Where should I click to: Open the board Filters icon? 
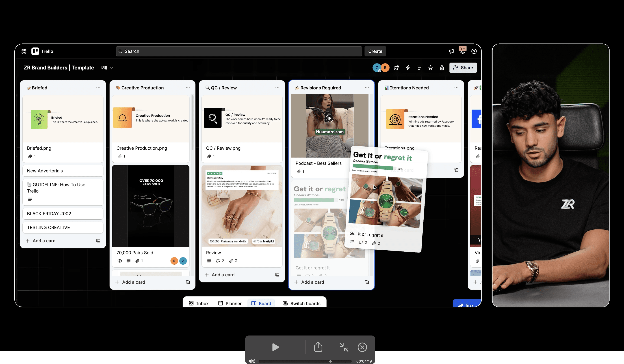point(419,68)
